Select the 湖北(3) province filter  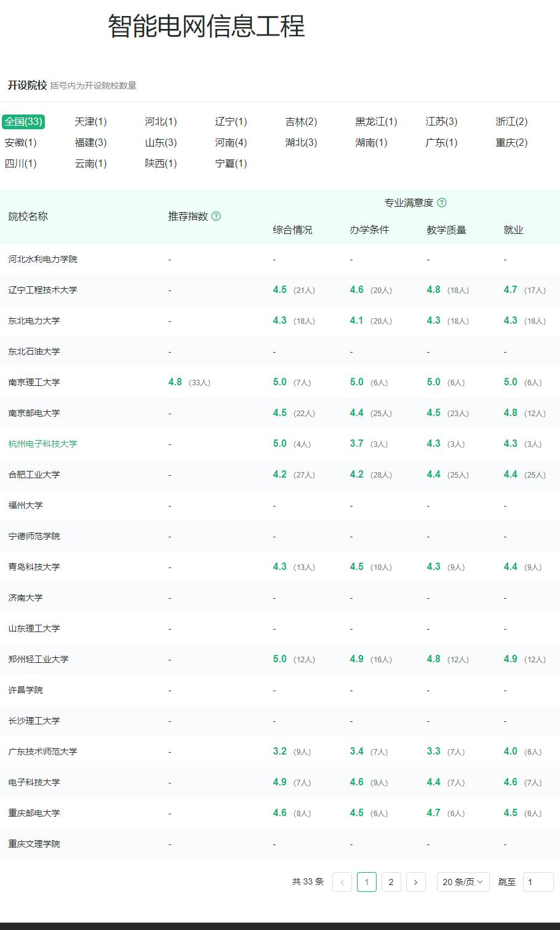pyautogui.click(x=299, y=143)
